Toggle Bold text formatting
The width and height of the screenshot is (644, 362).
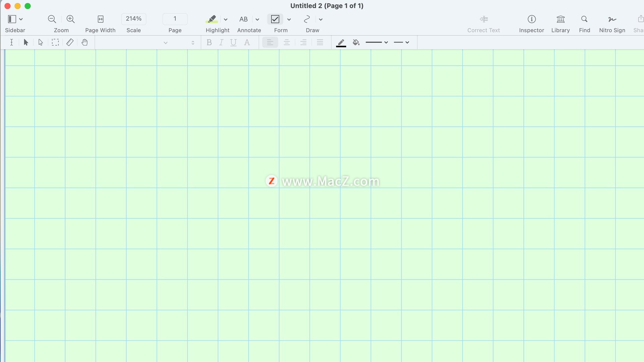(209, 42)
